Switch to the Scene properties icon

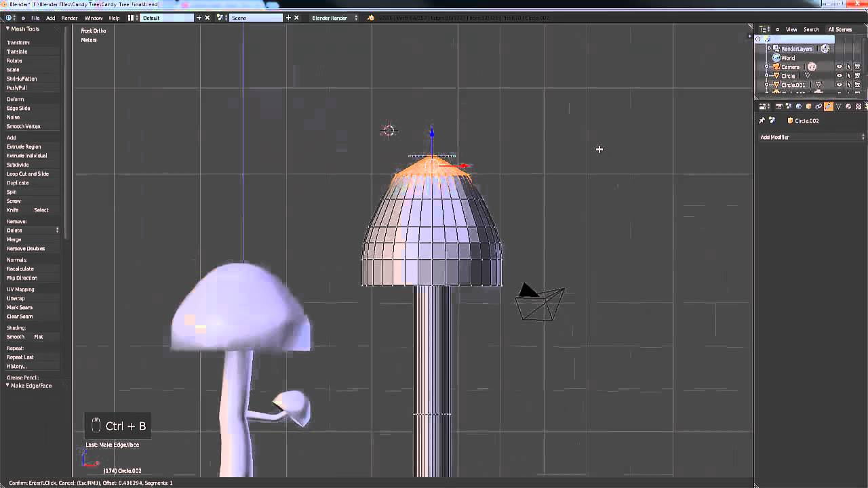pyautogui.click(x=789, y=106)
